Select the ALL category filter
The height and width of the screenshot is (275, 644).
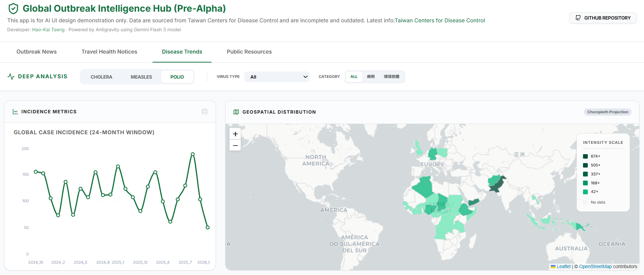click(354, 77)
